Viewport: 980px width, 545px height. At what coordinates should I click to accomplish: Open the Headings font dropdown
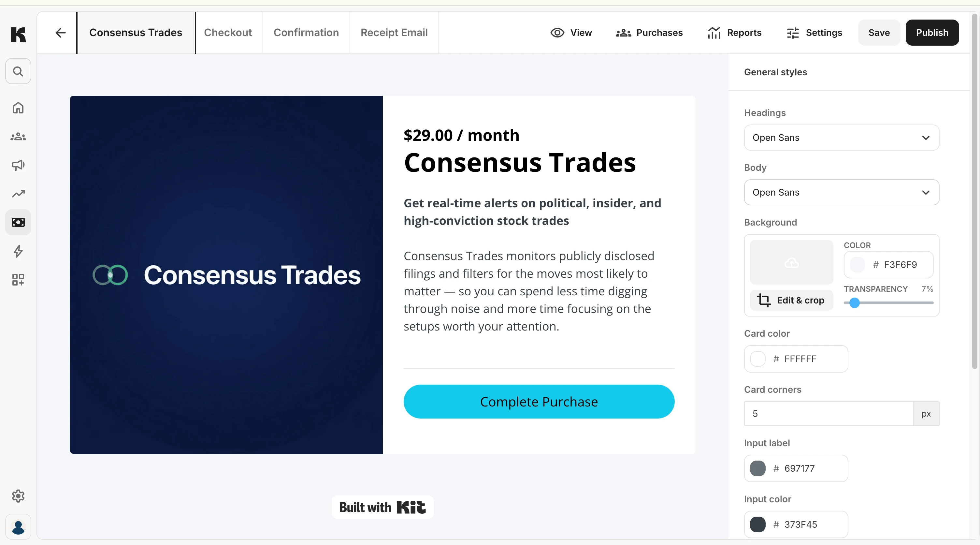pos(842,138)
